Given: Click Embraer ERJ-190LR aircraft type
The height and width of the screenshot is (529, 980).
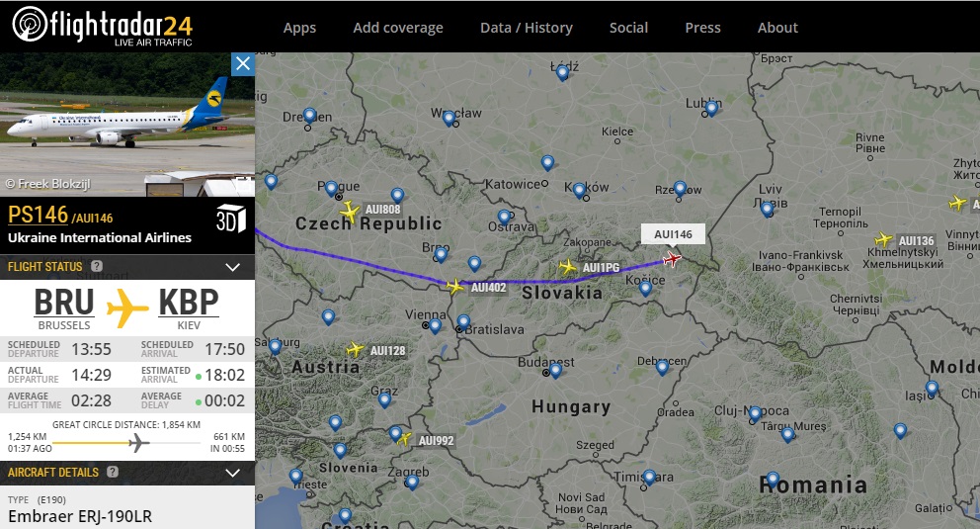Looking at the screenshot, I should pyautogui.click(x=80, y=516).
